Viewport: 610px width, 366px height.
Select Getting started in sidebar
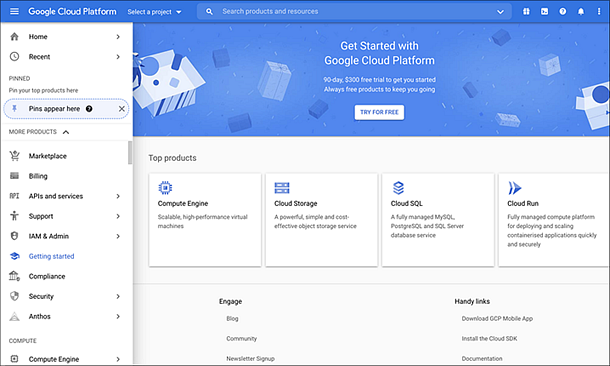pos(51,256)
